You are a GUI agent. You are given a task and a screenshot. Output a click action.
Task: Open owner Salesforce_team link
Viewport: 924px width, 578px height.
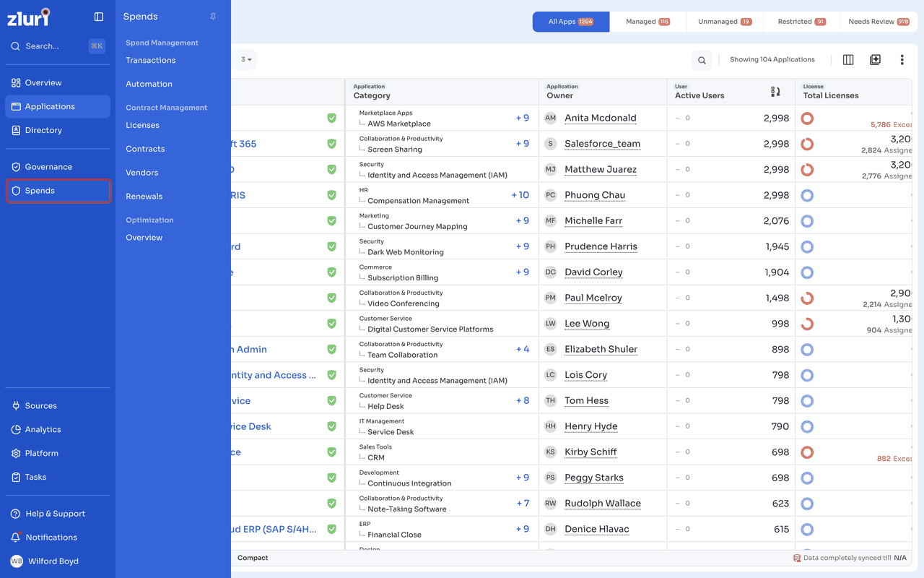tap(603, 144)
